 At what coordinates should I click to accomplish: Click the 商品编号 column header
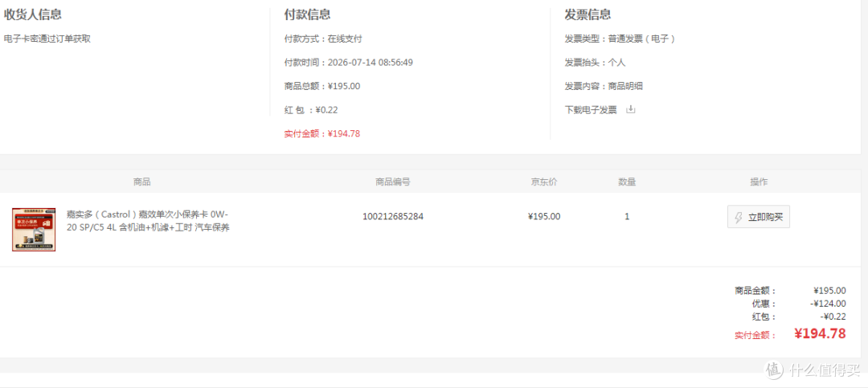[x=393, y=182]
